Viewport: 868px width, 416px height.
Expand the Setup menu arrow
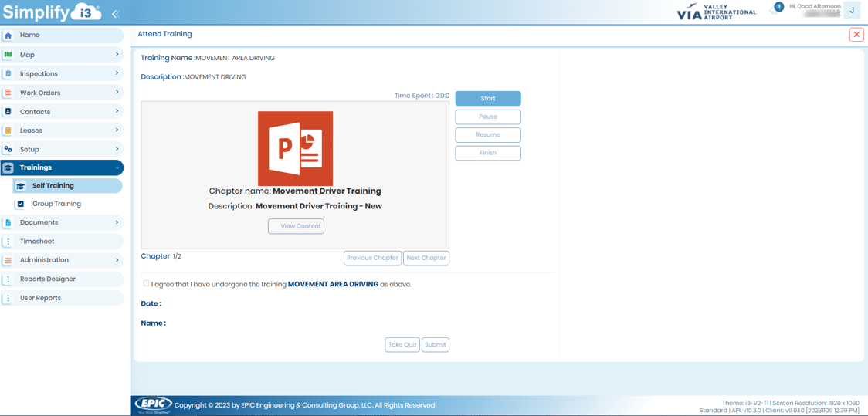click(117, 149)
